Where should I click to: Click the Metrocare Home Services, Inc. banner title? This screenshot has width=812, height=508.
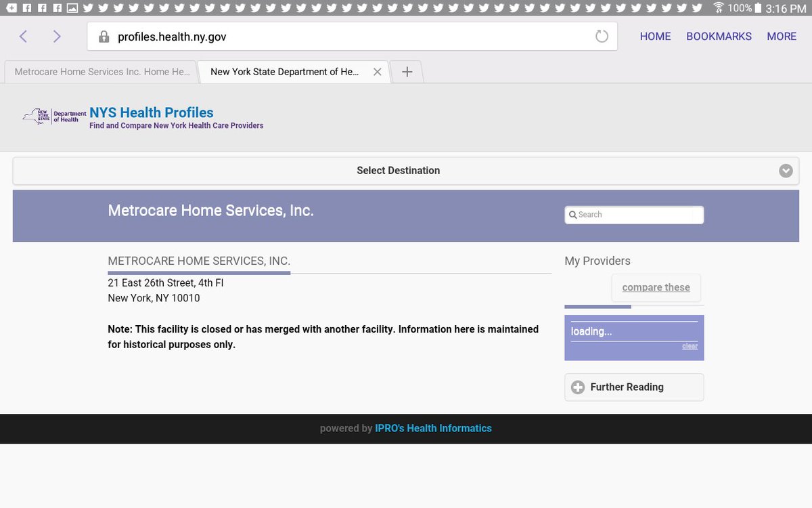211,211
